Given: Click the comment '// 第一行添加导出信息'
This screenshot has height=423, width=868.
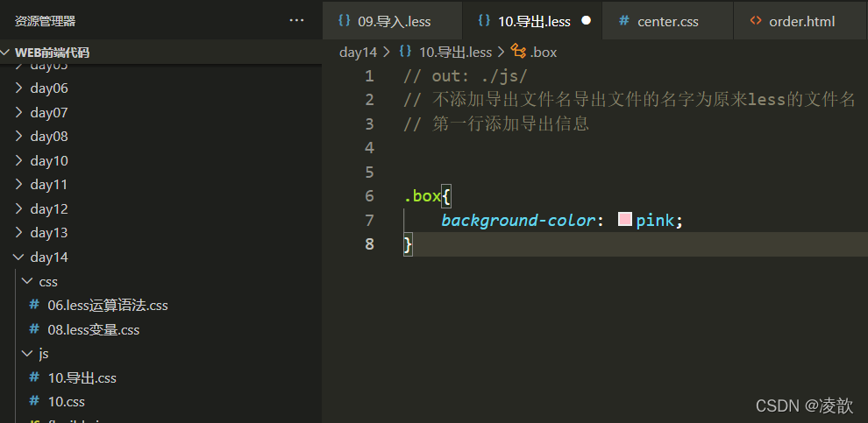Looking at the screenshot, I should [x=496, y=123].
